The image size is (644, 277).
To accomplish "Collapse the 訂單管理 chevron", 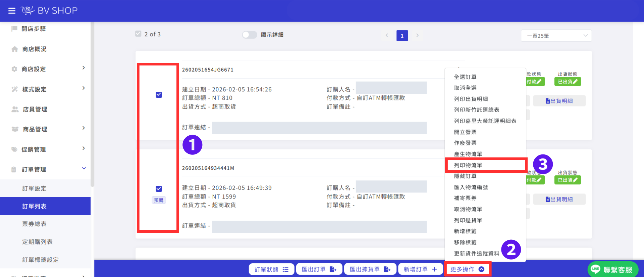I will pos(84,169).
